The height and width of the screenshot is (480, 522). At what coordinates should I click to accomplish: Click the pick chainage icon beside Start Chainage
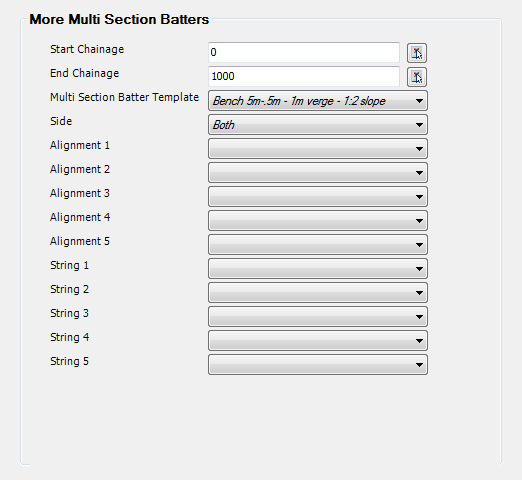click(x=417, y=53)
